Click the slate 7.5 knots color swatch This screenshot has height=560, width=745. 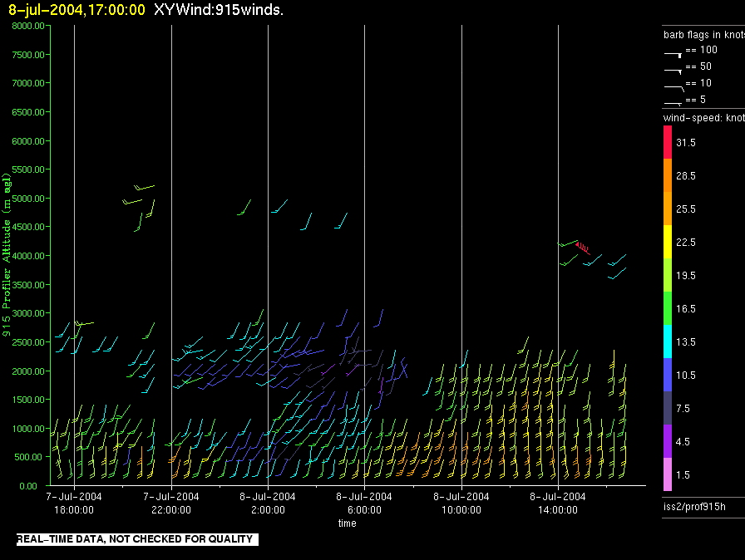coord(668,408)
